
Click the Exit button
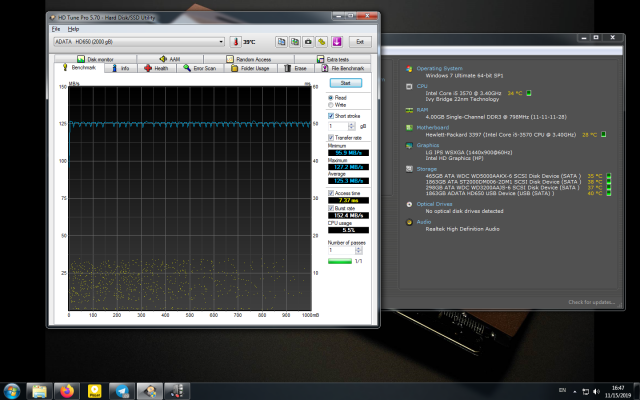click(361, 42)
